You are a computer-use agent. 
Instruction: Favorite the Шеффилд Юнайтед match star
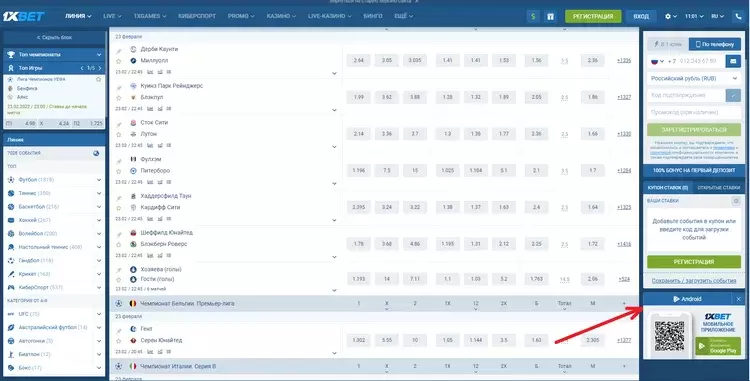(x=119, y=244)
